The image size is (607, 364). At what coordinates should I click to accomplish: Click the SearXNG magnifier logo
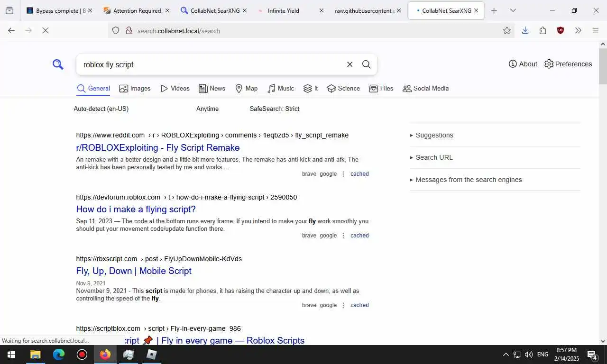58,64
